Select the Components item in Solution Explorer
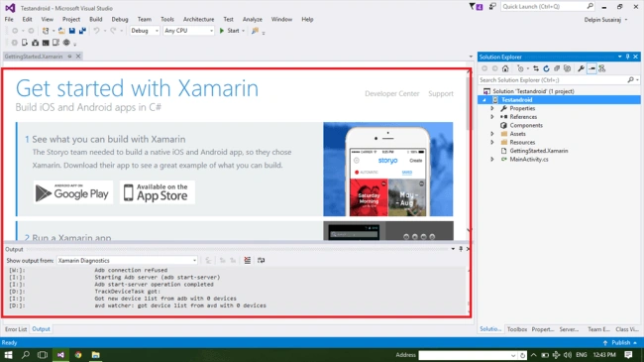The height and width of the screenshot is (362, 644). pyautogui.click(x=526, y=126)
